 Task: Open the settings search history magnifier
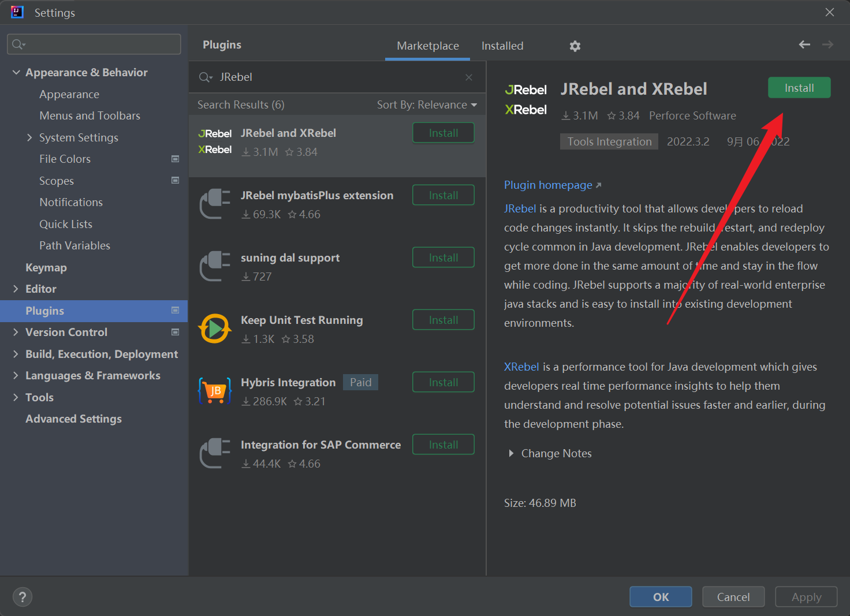19,44
